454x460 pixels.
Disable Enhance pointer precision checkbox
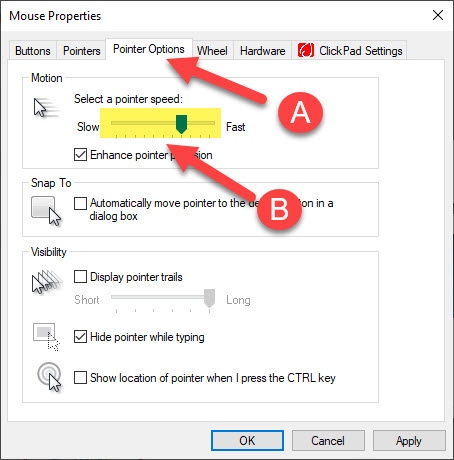pyautogui.click(x=80, y=155)
